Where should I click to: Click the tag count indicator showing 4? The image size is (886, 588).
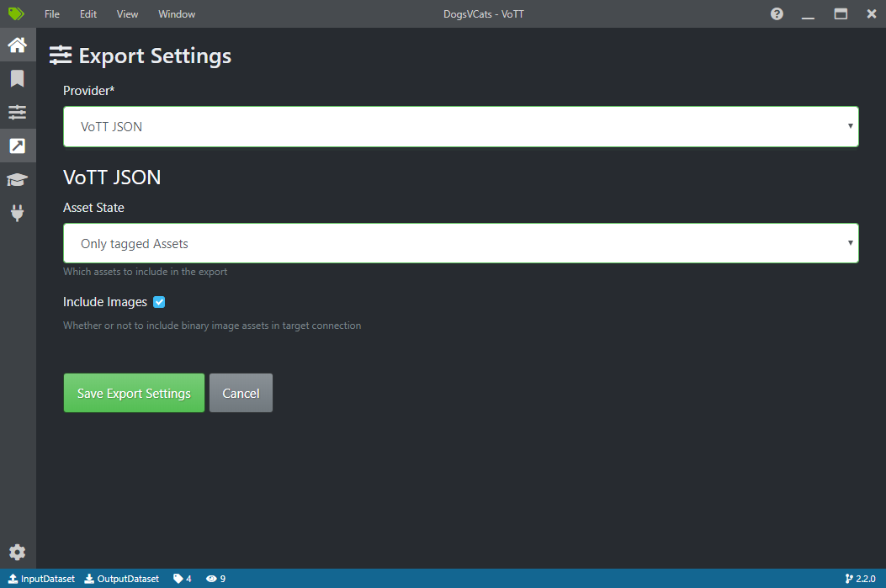coord(182,579)
